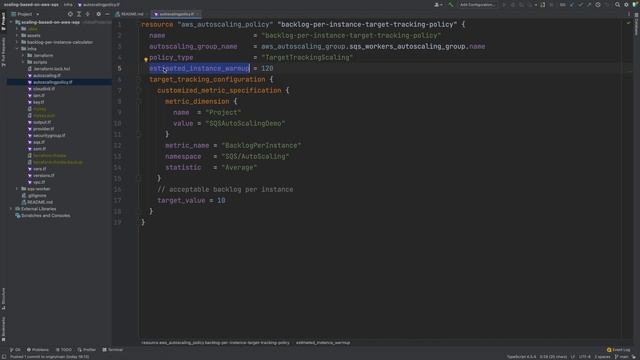Open Event Log from status bar

coord(618,350)
